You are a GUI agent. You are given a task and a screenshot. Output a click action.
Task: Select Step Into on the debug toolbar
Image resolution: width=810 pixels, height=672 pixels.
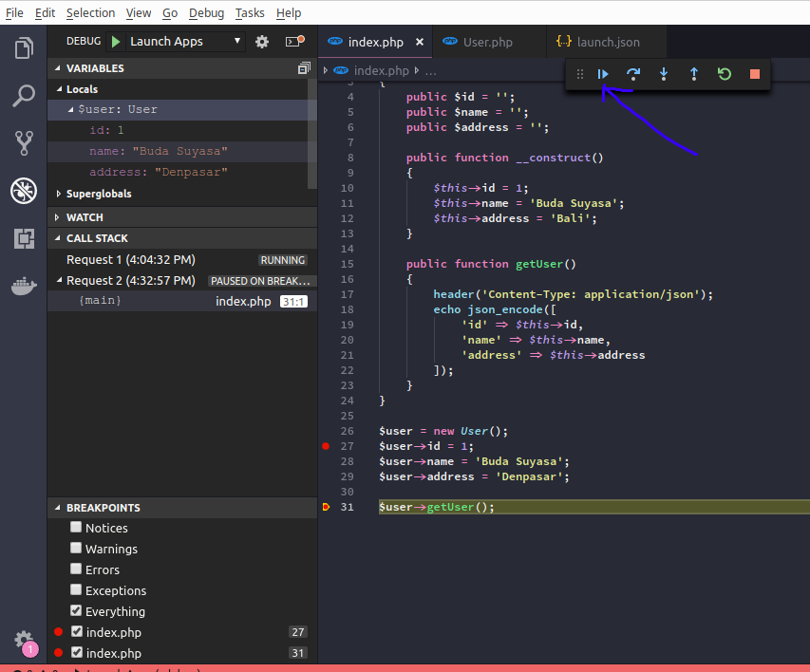tap(663, 73)
